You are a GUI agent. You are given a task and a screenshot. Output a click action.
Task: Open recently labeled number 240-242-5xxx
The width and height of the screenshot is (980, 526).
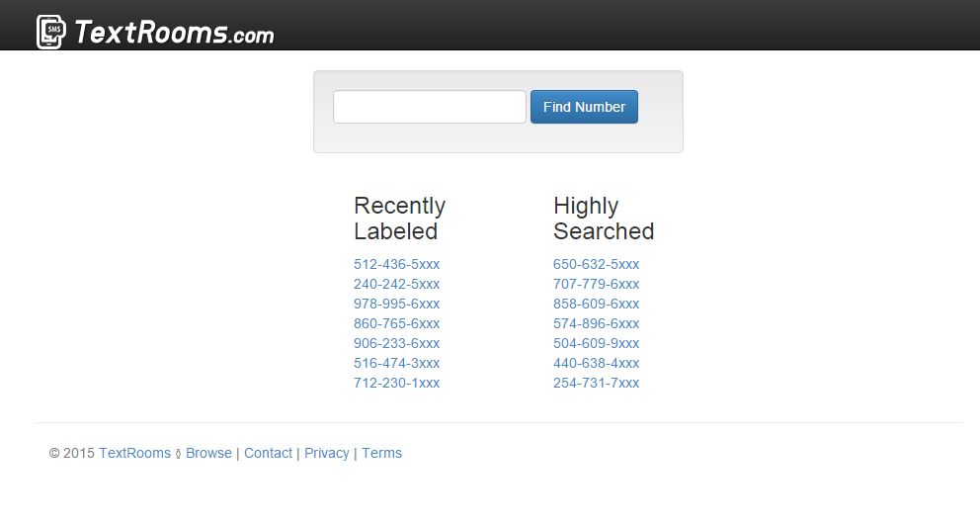[x=396, y=284]
